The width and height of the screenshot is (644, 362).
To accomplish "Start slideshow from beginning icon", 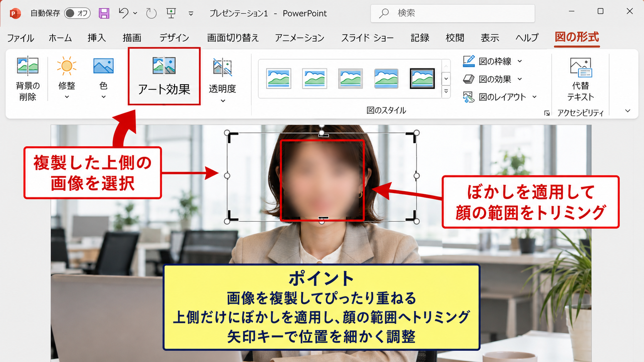I will (x=171, y=13).
